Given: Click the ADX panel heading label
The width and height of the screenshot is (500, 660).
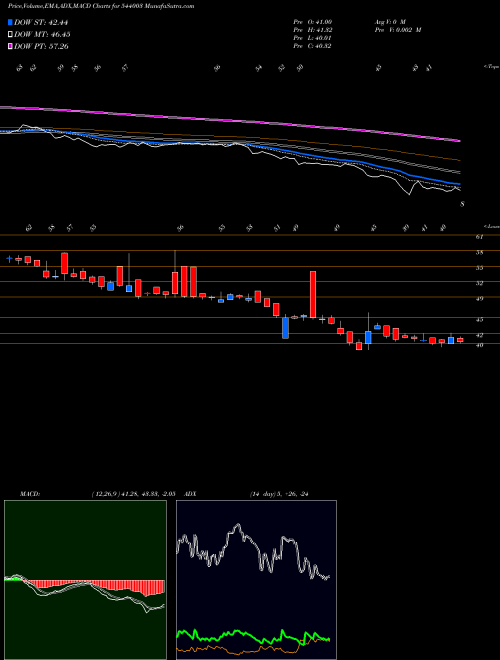Looking at the screenshot, I should 191,493.
